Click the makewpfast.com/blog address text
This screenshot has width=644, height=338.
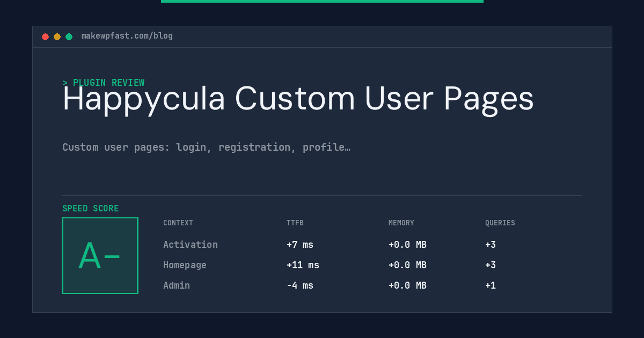(127, 36)
